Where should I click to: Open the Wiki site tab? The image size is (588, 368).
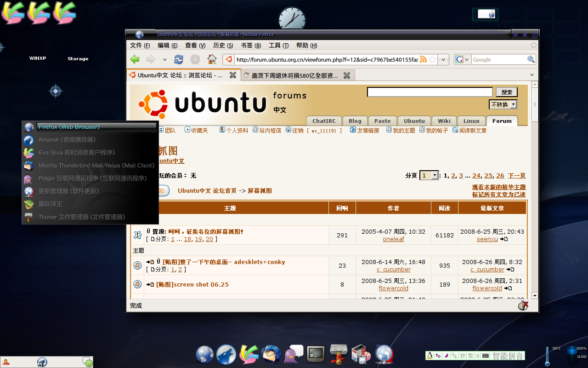[444, 121]
